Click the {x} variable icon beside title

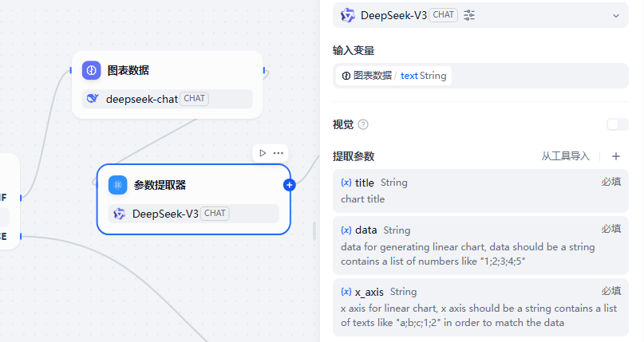tap(346, 183)
